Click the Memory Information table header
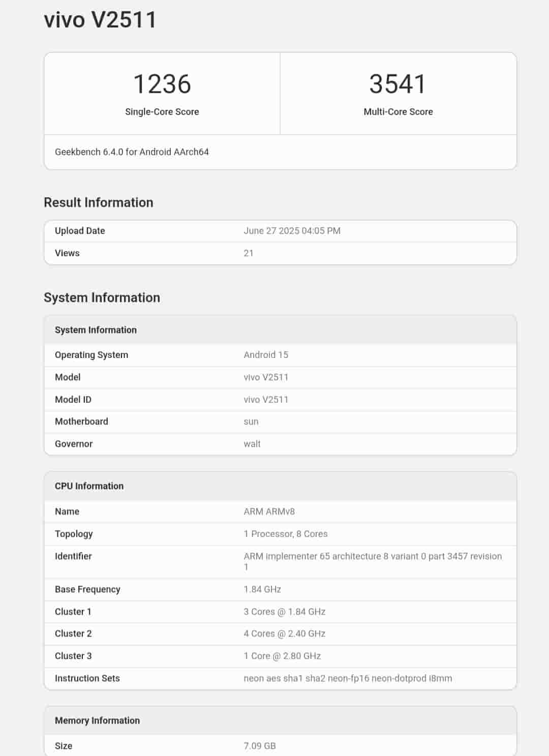This screenshot has width=549, height=756. pyautogui.click(x=97, y=720)
